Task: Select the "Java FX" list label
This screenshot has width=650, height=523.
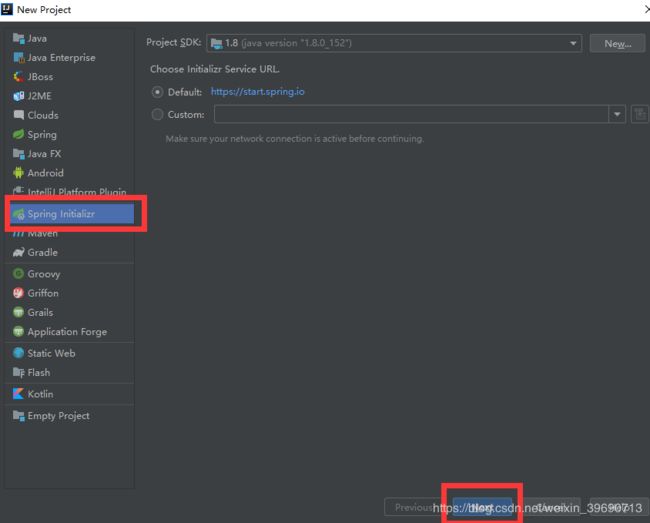Action: point(44,154)
